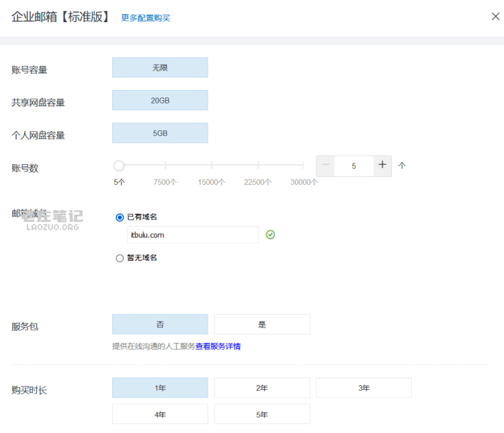Select the 已有域名 radio option
This screenshot has width=504, height=433.
(x=120, y=217)
